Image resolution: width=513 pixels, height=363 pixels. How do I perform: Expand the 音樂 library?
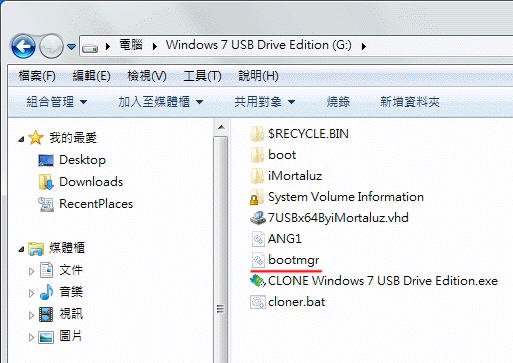(31, 293)
